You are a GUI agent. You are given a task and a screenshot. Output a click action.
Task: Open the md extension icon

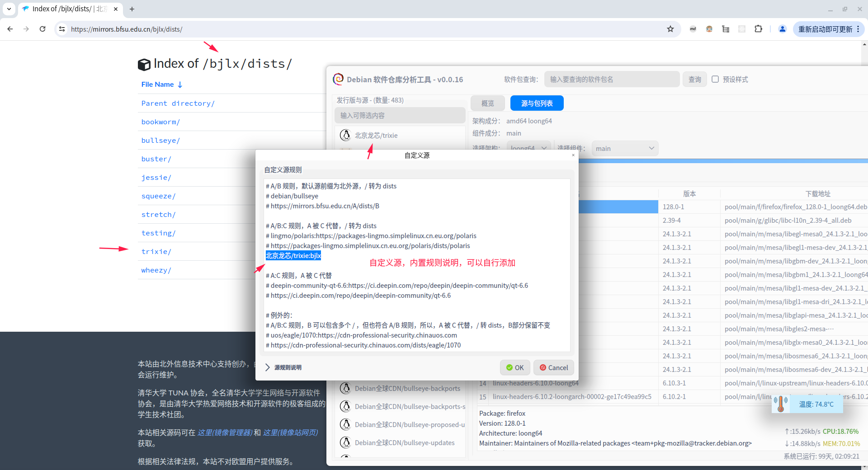693,29
